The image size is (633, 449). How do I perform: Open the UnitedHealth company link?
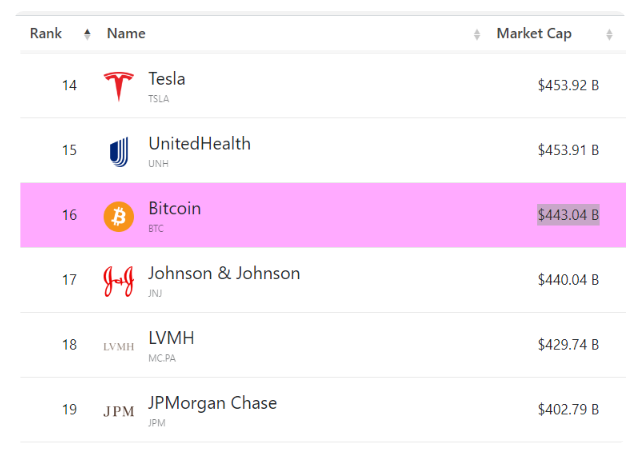pos(199,144)
